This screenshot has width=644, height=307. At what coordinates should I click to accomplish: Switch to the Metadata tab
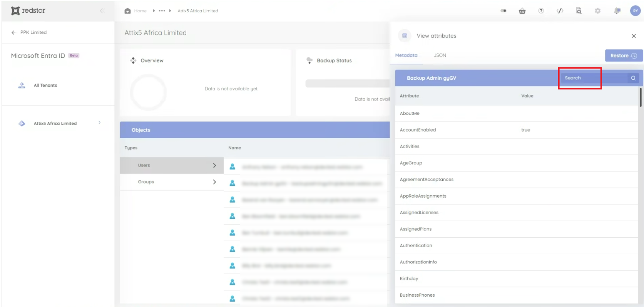point(406,55)
